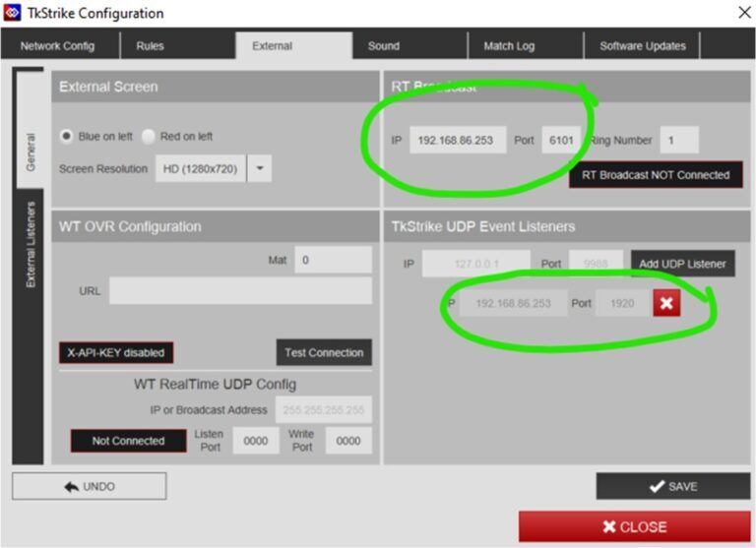
Task: Remove the UDP listener with red X
Action: 666,303
